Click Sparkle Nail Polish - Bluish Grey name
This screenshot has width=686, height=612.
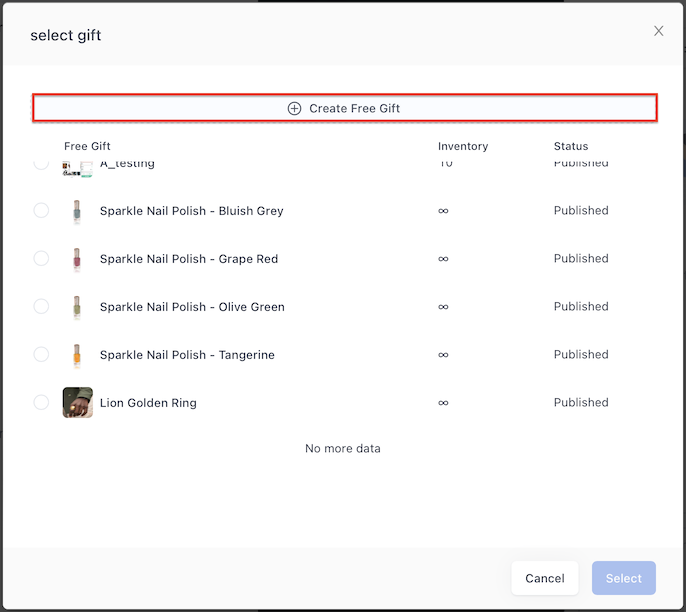192,211
